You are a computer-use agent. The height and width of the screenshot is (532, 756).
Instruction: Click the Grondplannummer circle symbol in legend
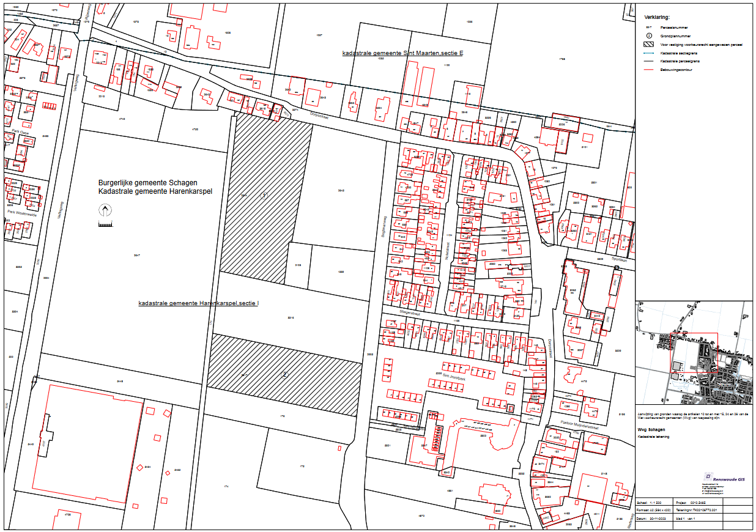[649, 36]
